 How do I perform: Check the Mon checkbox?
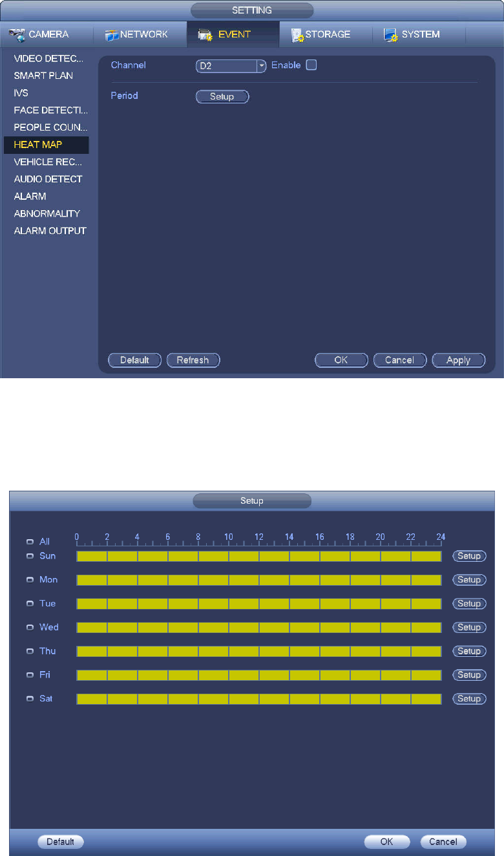coord(30,580)
